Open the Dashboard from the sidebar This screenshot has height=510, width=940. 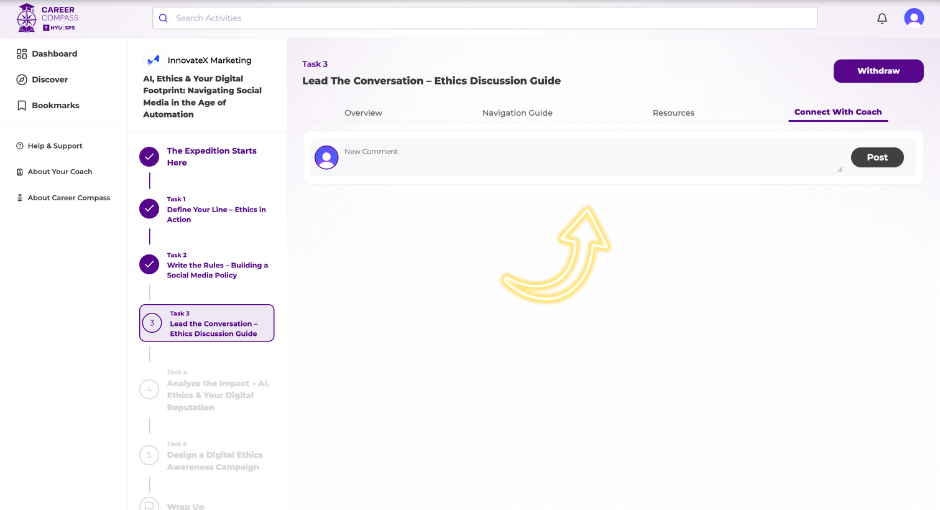point(54,54)
